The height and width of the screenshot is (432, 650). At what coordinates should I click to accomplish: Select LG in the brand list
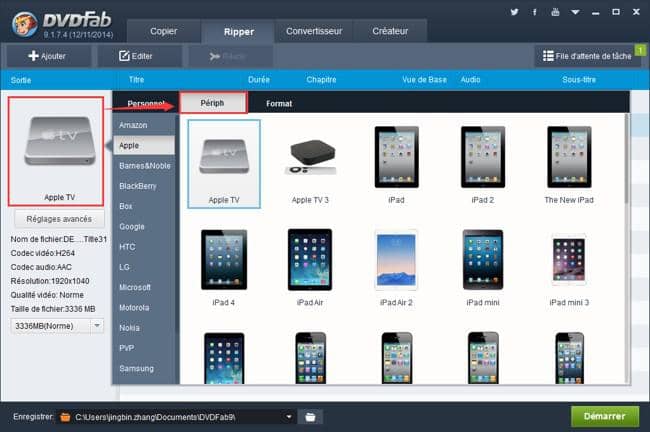pos(144,267)
